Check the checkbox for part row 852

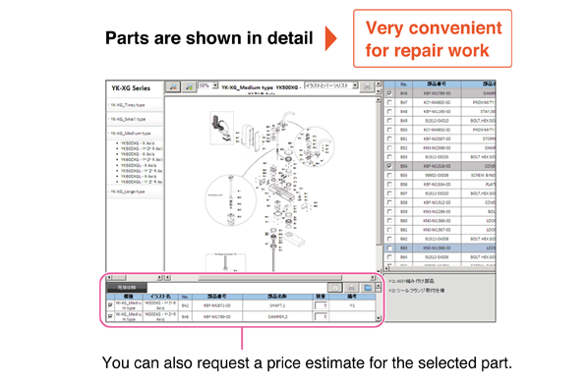(x=389, y=147)
